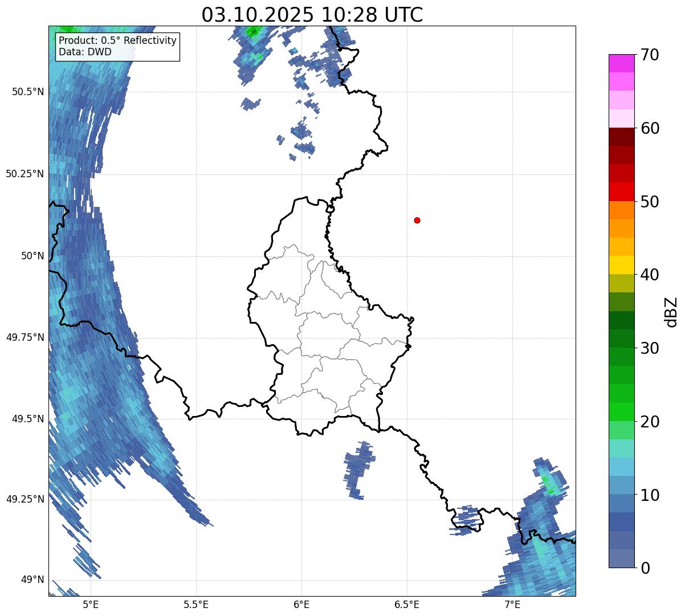Click the 49.5°N latitude label
Image resolution: width=685 pixels, height=616 pixels.
point(28,419)
